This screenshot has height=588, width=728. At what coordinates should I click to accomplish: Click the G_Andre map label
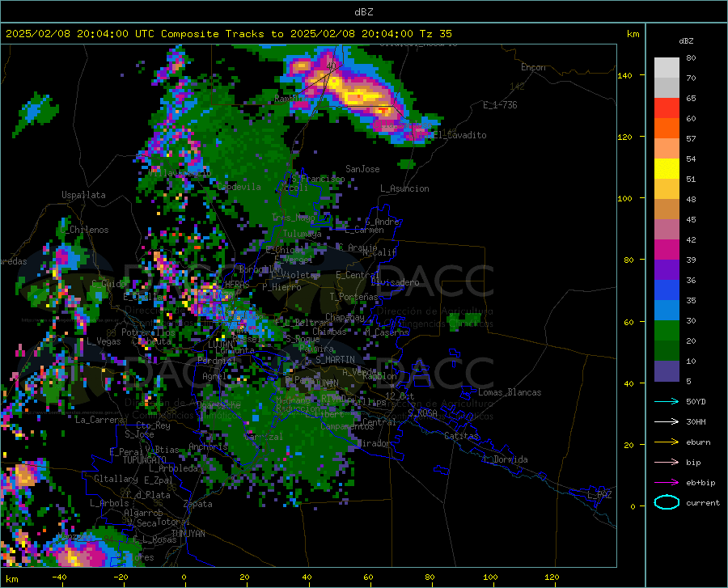tap(382, 222)
